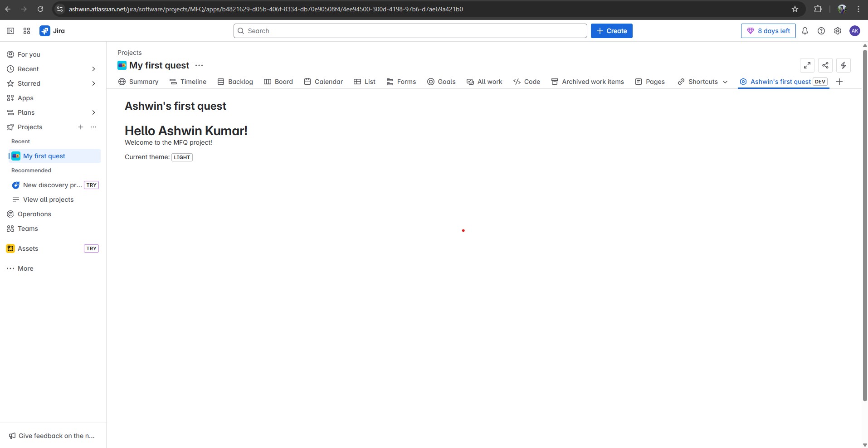Screen dimensions: 868x448
Task: Switch to the Calendar view
Action: pos(323,82)
